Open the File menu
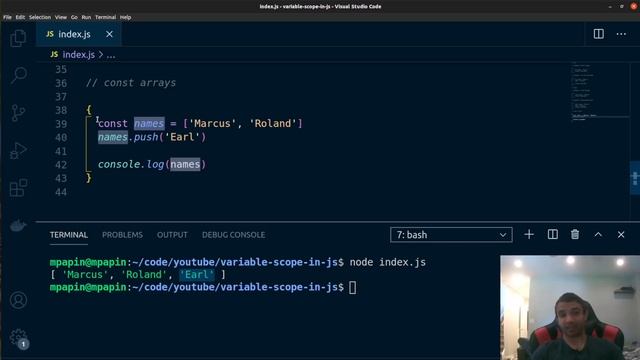Screen dimensions: 640x360 (7, 17)
